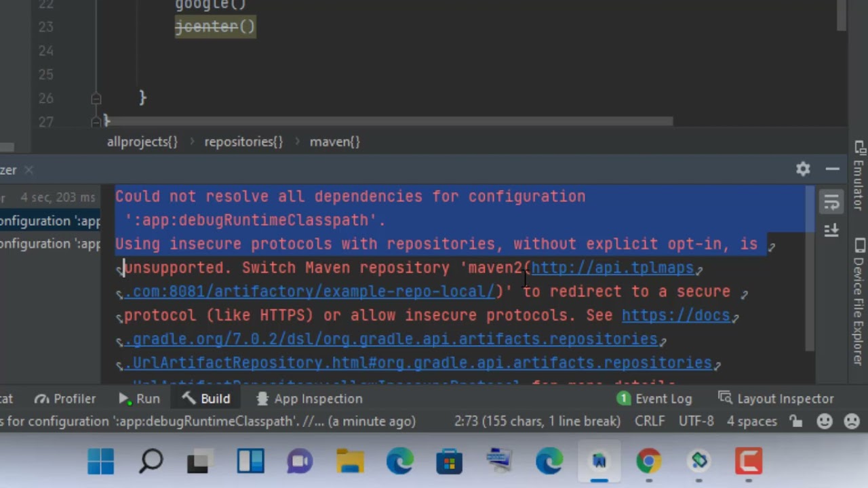Change CRLF line separator

650,422
